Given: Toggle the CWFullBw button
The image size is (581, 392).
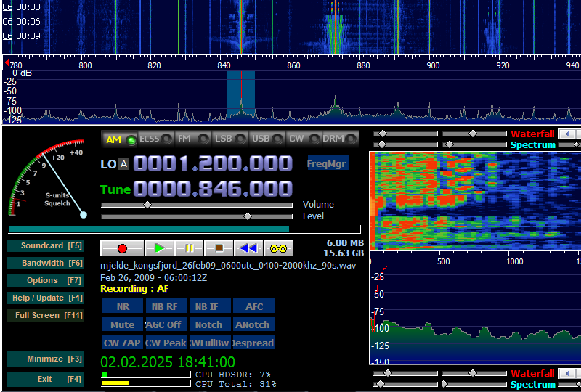Looking at the screenshot, I should pos(210,343).
